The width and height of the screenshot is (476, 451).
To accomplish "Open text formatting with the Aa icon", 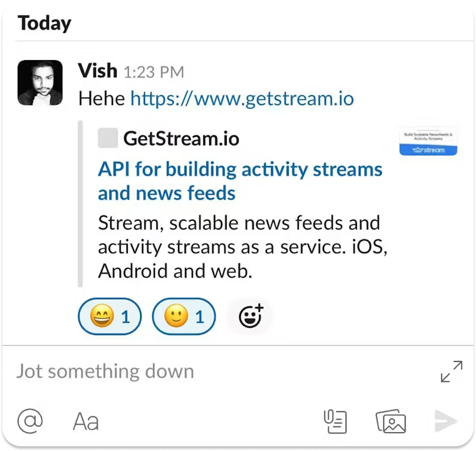I will click(x=85, y=421).
